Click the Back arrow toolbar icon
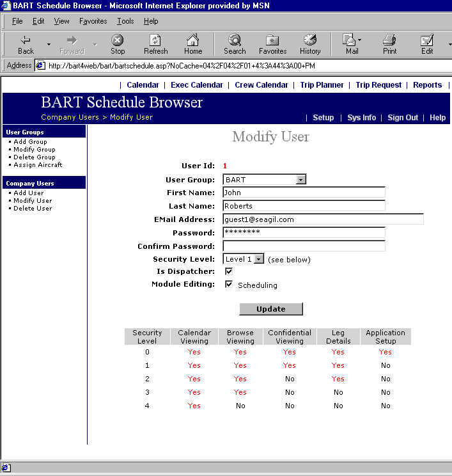Image resolution: width=452 pixels, height=476 pixels. click(26, 40)
